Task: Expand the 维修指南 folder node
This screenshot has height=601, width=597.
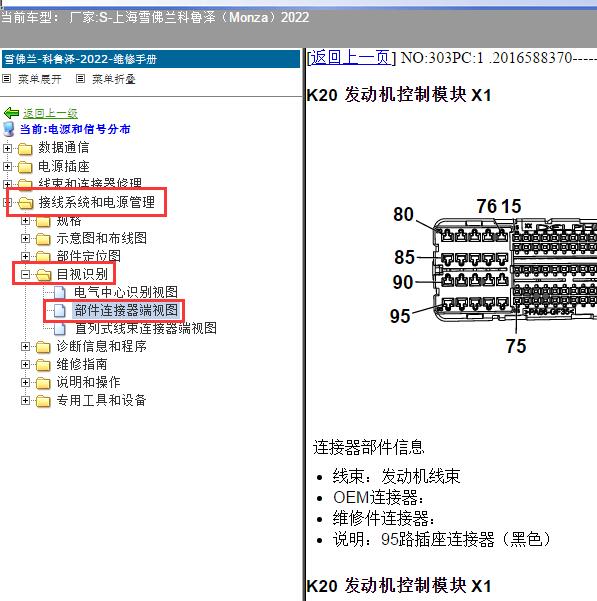Action: (25, 364)
